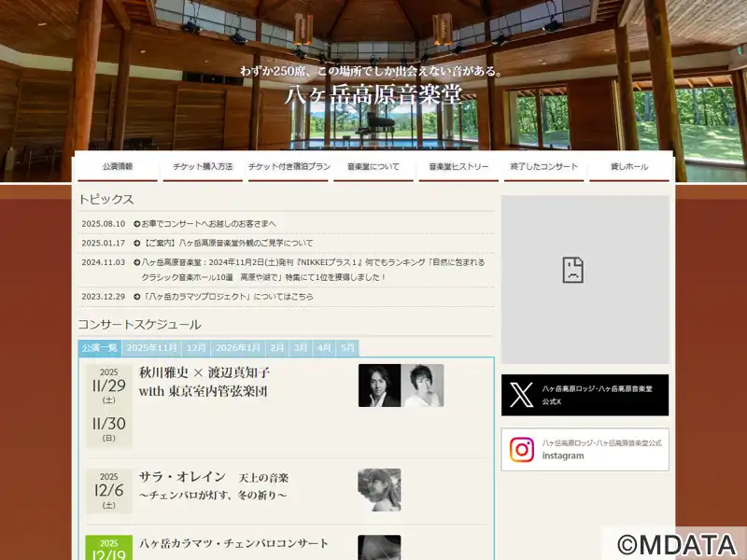Open 音楽堂ヒストリー menu item

[458, 167]
